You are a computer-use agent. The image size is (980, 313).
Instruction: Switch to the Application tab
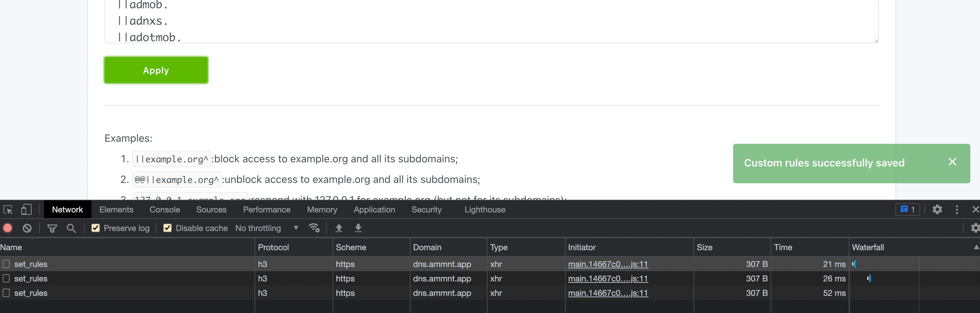click(x=374, y=210)
